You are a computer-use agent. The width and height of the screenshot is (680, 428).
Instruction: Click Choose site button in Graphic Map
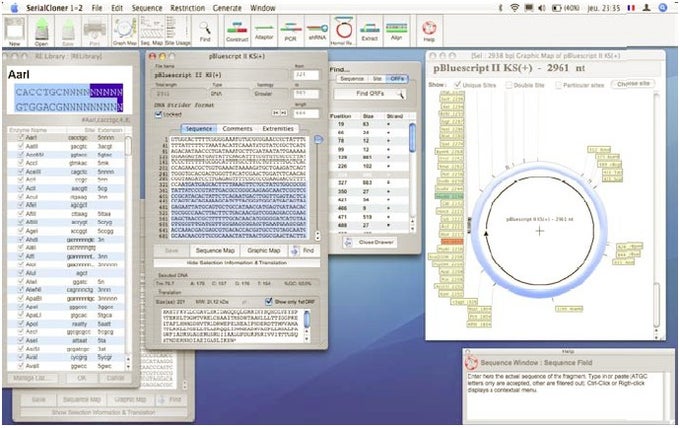[633, 84]
